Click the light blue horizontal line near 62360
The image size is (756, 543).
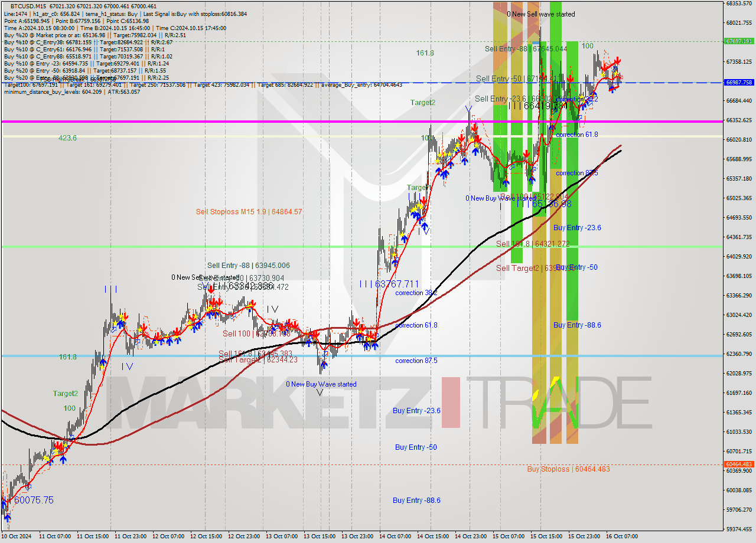361,355
